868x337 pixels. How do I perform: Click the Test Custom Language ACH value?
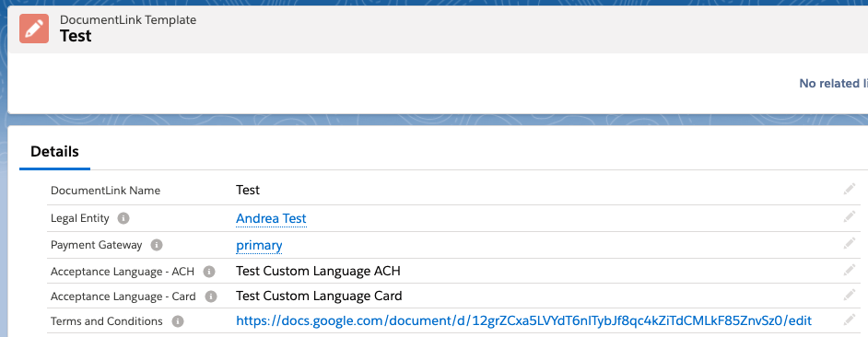318,271
